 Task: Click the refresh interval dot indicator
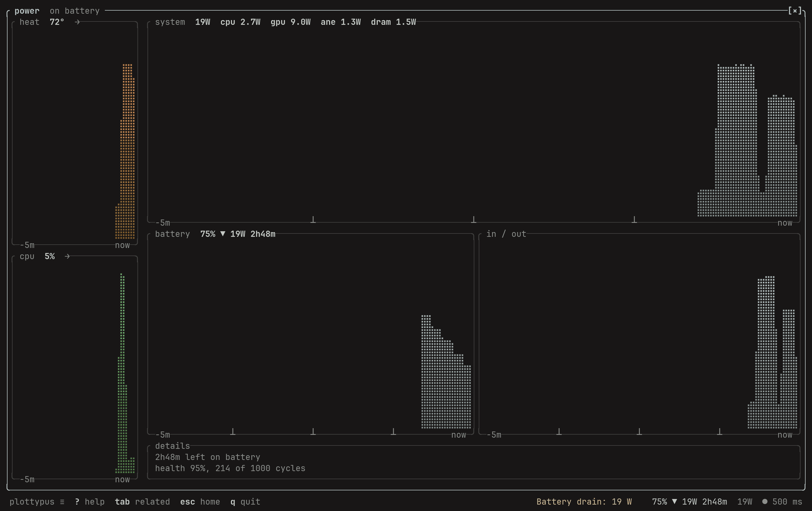(765, 502)
